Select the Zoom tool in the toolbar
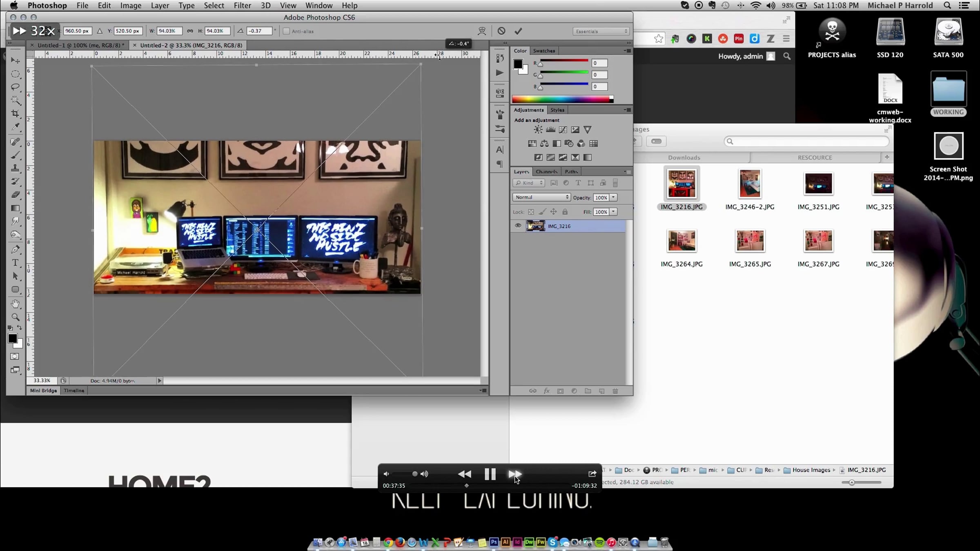The image size is (980, 551). 16,317
